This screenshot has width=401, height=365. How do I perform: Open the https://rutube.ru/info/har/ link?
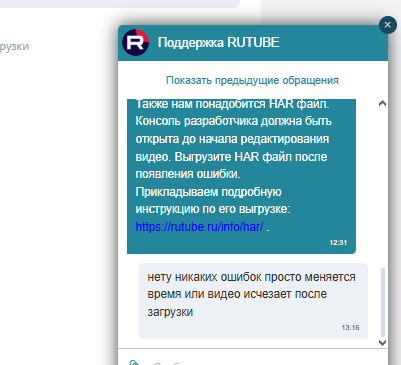tap(199, 227)
